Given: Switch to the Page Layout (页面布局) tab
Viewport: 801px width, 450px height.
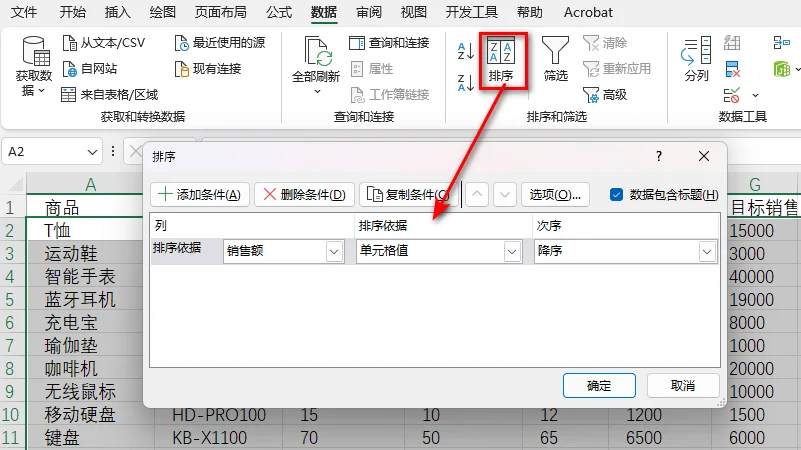Looking at the screenshot, I should 221,12.
